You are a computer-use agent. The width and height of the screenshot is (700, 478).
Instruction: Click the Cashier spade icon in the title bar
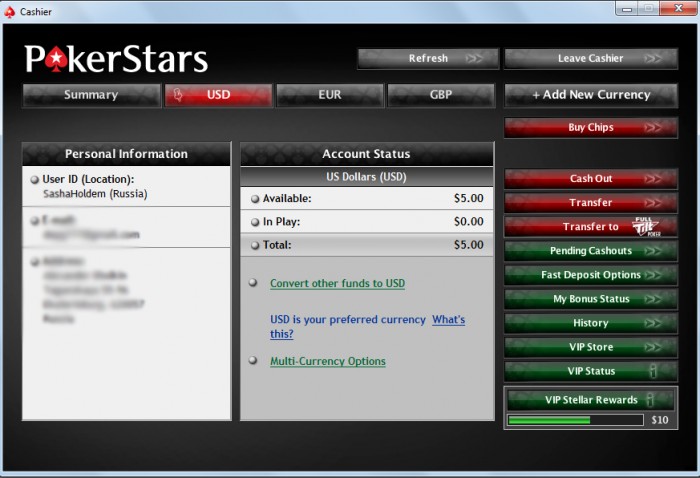click(x=9, y=12)
